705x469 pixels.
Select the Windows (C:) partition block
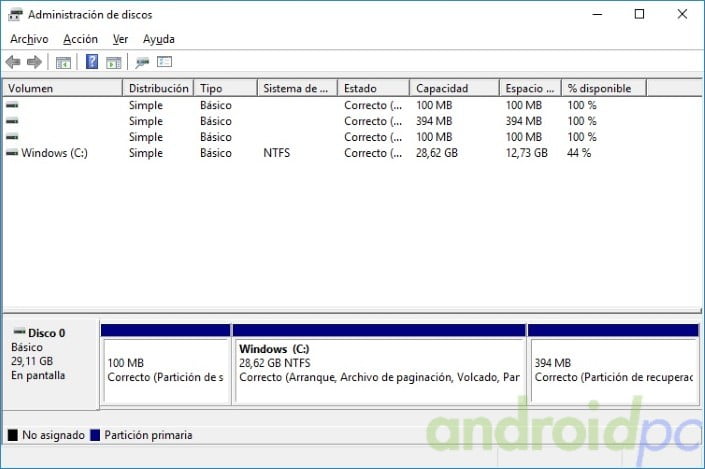(x=379, y=364)
